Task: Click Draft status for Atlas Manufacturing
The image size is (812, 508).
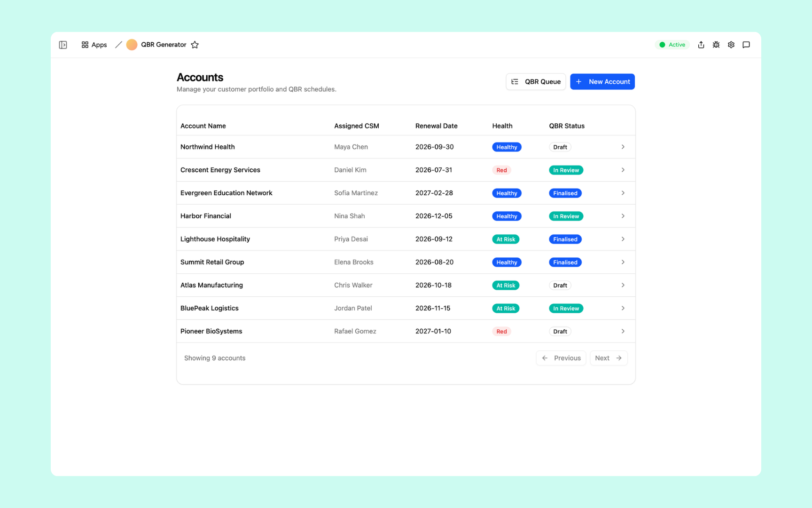Action: coord(560,285)
